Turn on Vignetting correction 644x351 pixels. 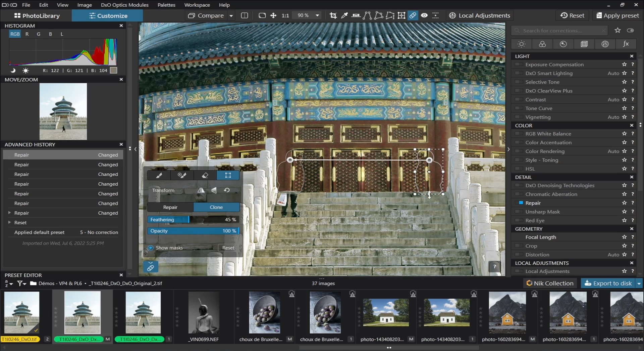519,117
